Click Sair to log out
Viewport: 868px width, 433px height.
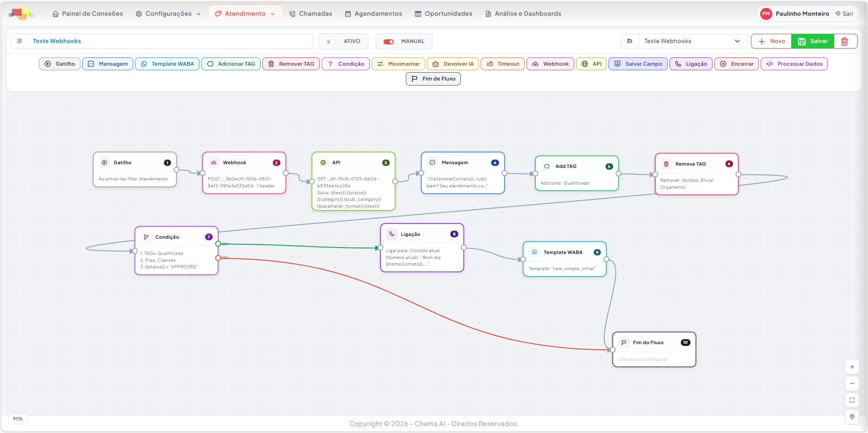(844, 14)
